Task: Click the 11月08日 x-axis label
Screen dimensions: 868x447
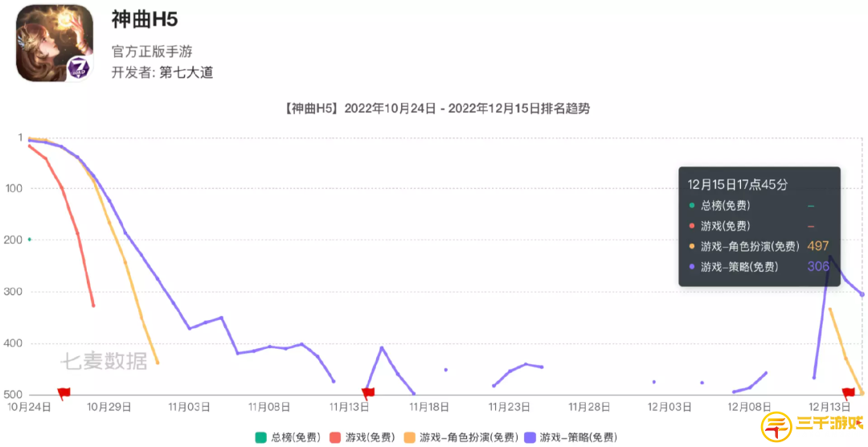Action: point(268,407)
